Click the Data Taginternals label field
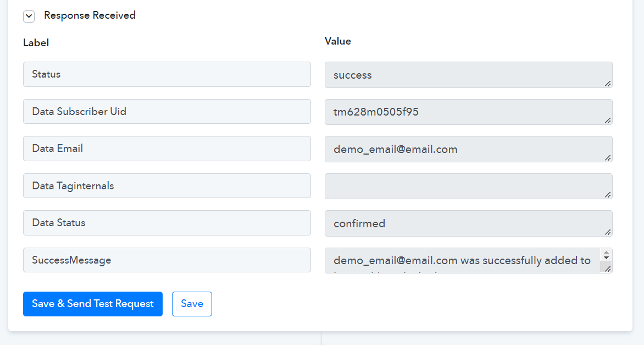644x345 pixels. pyautogui.click(x=166, y=185)
